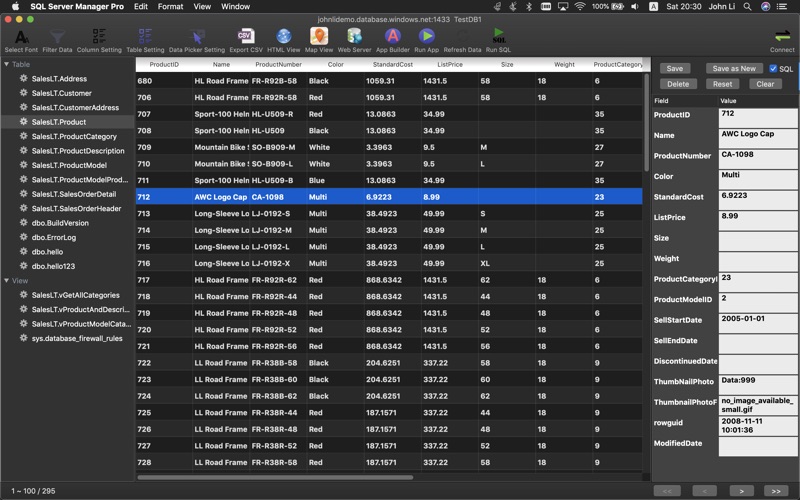Select the row with ProductNumber SO-B909-M
The height and width of the screenshot is (500, 800).
[x=389, y=147]
